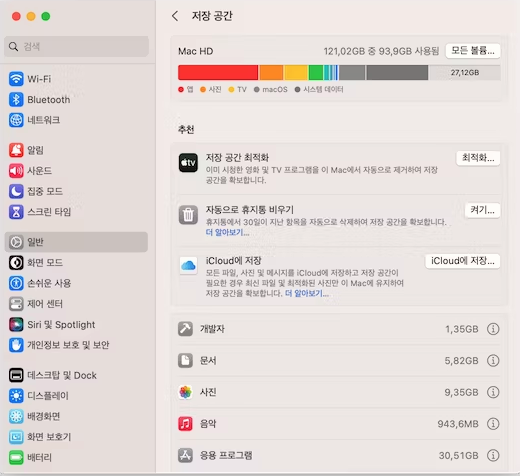Click the macOS legend label
Viewport: 520px width, 476px height.
(275, 89)
